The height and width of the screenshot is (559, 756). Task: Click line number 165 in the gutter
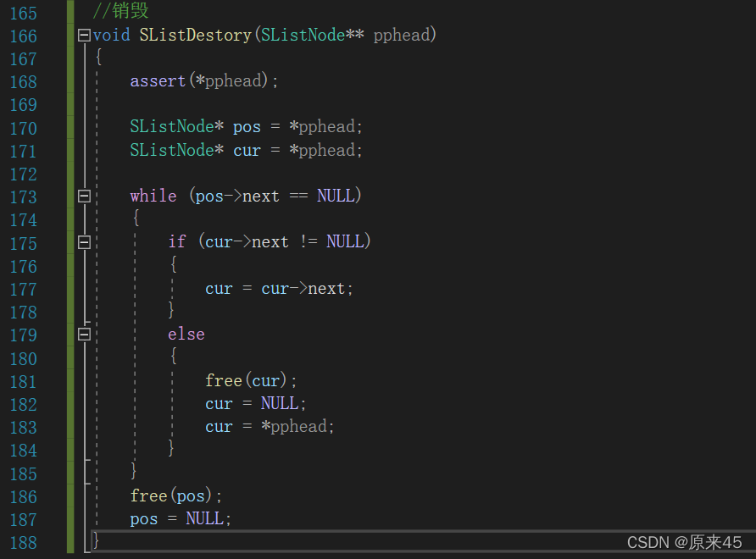[24, 13]
